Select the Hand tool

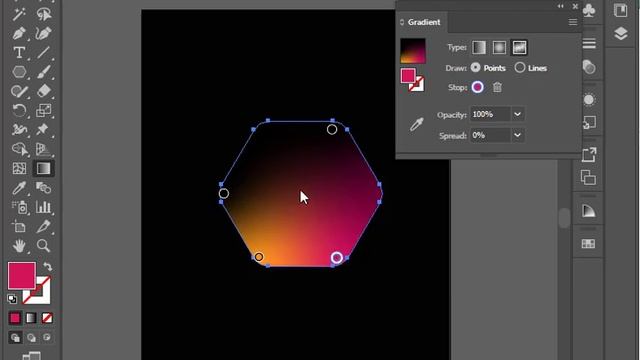point(19,246)
